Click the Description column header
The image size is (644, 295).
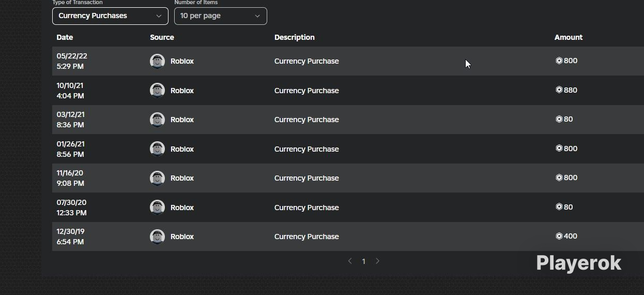(x=294, y=37)
